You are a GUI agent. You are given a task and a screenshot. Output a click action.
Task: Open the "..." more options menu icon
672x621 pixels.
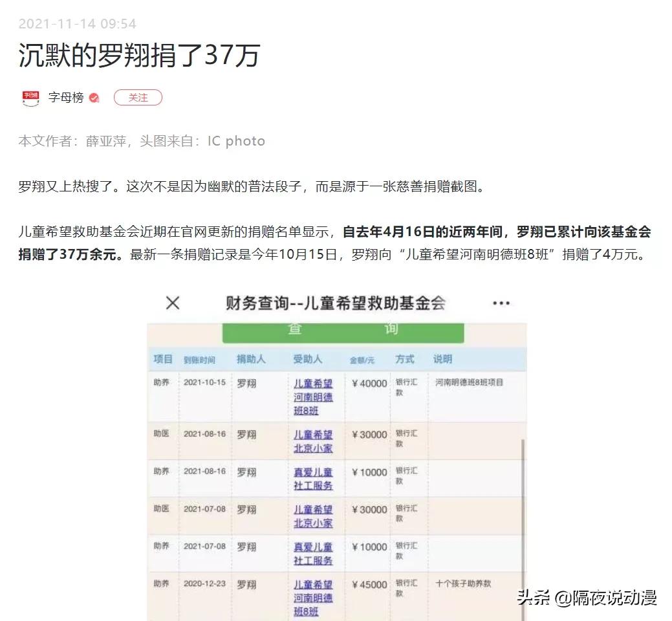(503, 301)
